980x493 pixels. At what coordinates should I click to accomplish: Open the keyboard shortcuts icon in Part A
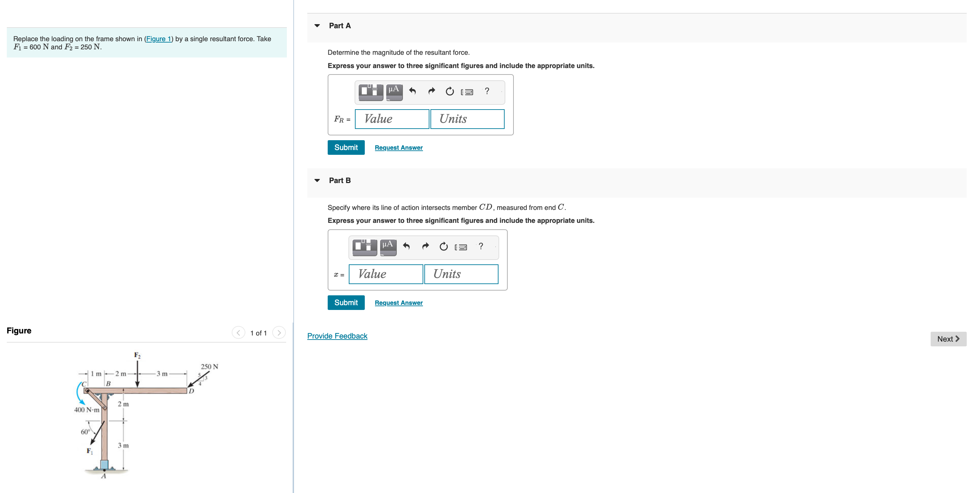tap(467, 92)
